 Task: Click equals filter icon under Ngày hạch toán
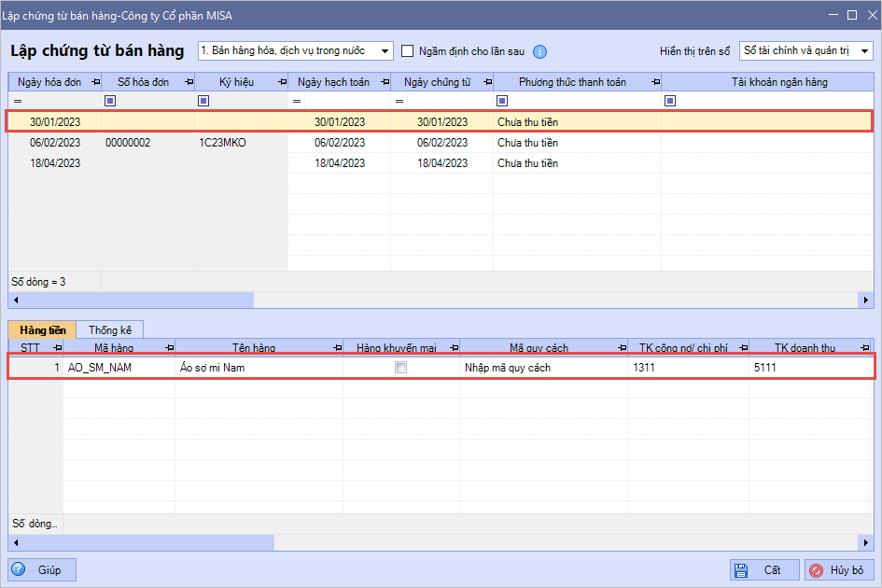click(x=297, y=101)
